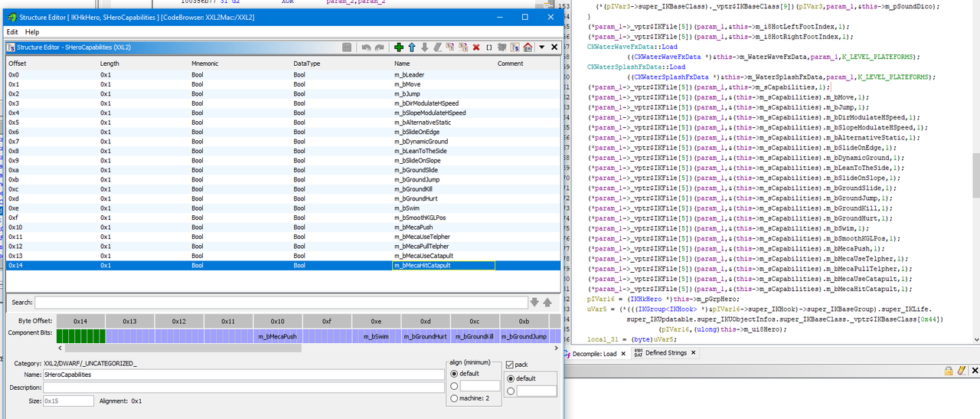Click the DataType column header

[x=341, y=64]
